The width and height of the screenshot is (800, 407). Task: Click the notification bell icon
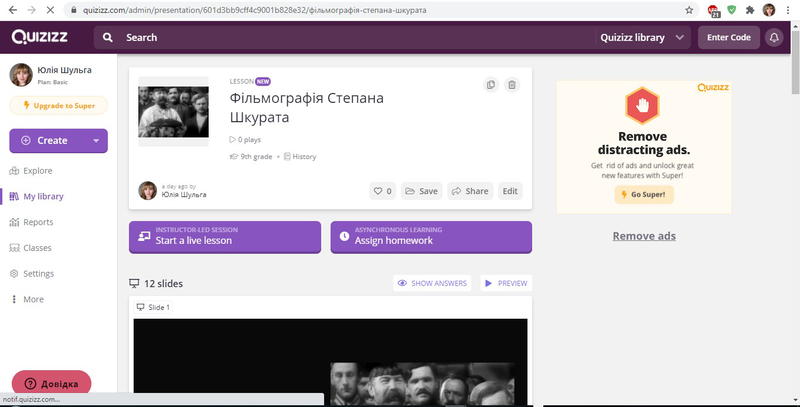coord(773,37)
